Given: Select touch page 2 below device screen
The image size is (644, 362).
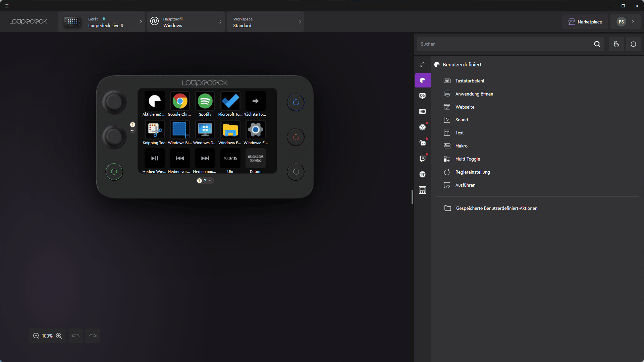Looking at the screenshot, I should pos(205,181).
